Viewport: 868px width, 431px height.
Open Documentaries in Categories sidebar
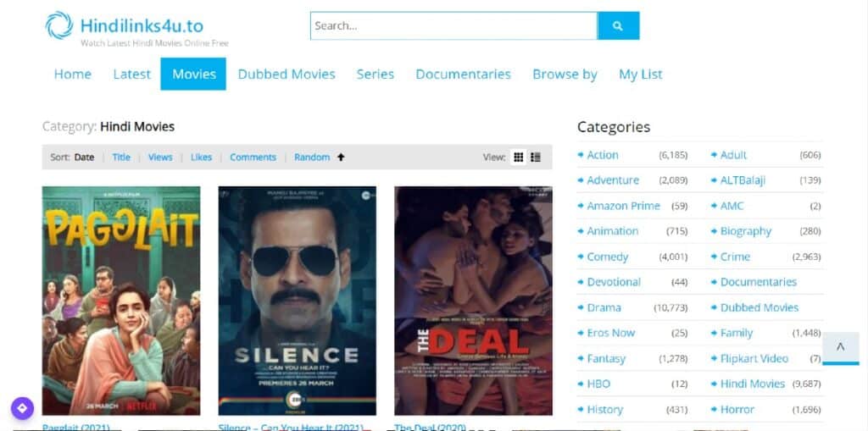point(759,282)
